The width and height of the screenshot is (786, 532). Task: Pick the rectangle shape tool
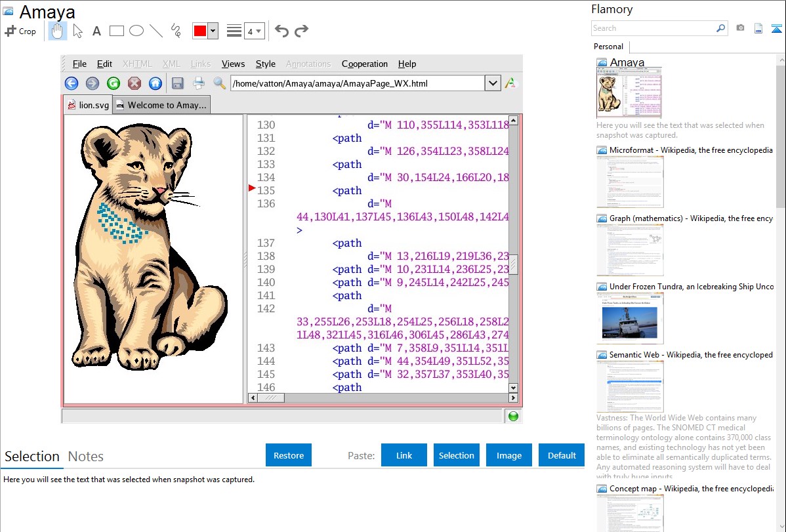117,31
